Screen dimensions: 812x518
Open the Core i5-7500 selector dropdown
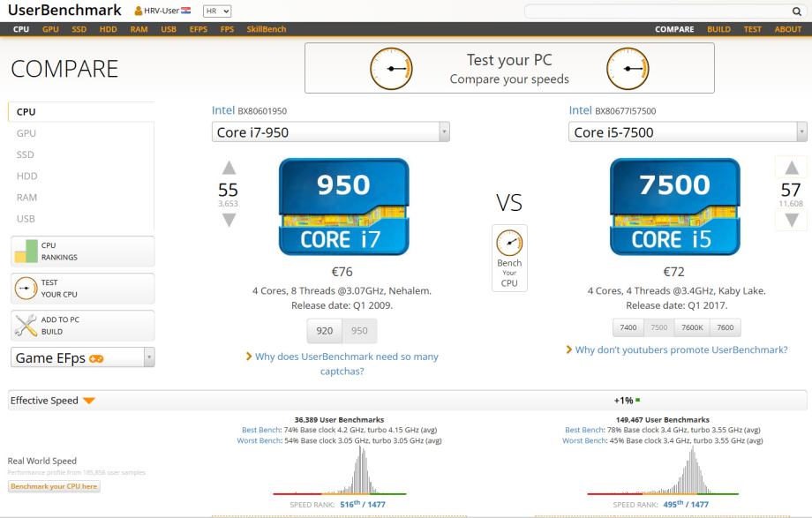(688, 132)
